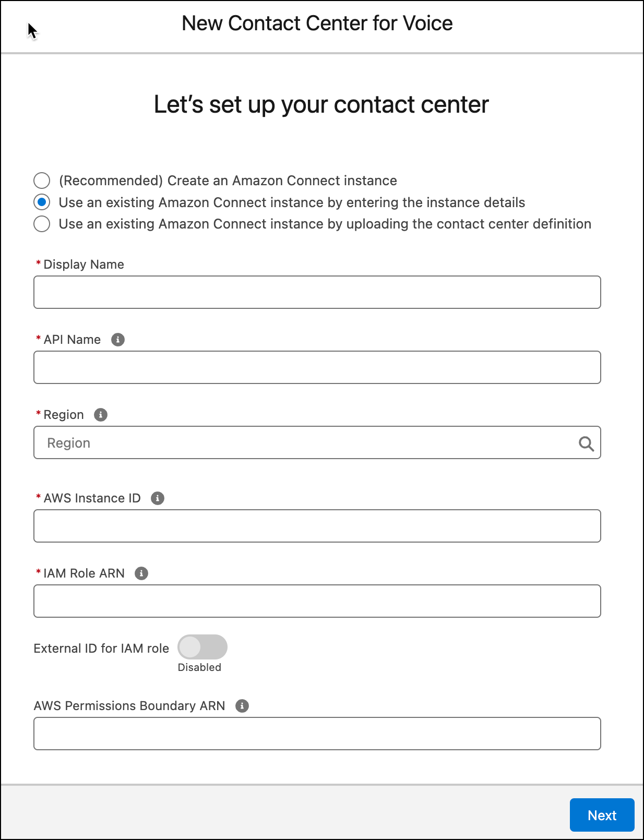The height and width of the screenshot is (840, 644).
Task: Click the IAM Role ARN field
Action: [317, 601]
